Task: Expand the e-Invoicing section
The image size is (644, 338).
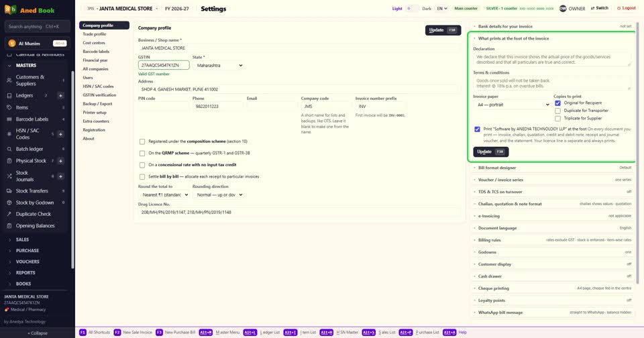Action: (x=552, y=216)
